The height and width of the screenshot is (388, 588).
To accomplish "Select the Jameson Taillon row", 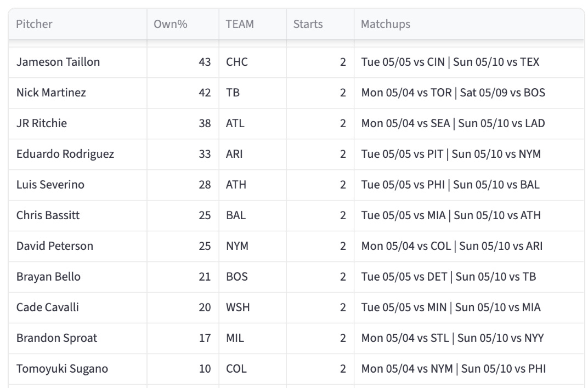I will (x=296, y=62).
